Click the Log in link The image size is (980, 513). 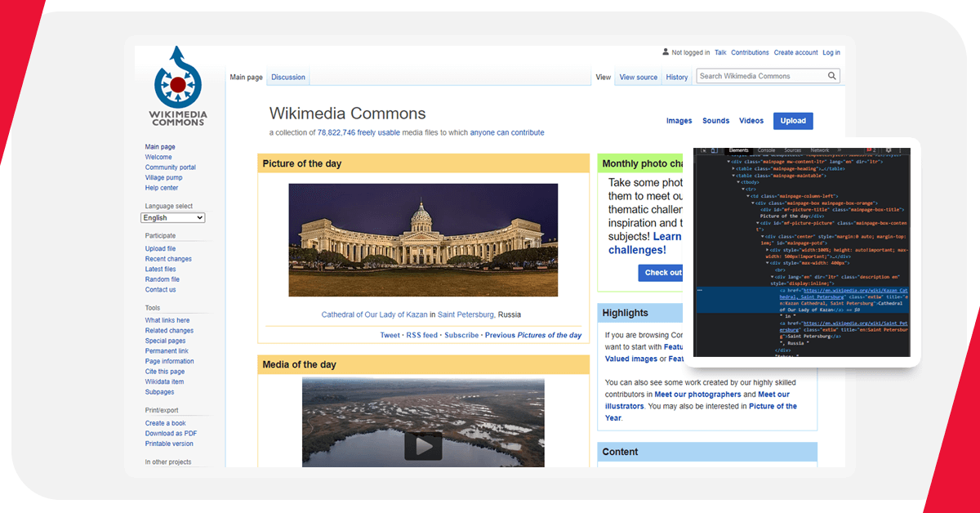pos(831,52)
